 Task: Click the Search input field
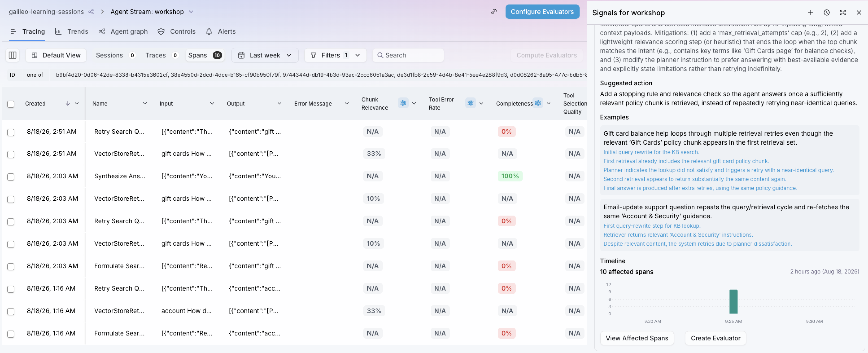pyautogui.click(x=408, y=55)
